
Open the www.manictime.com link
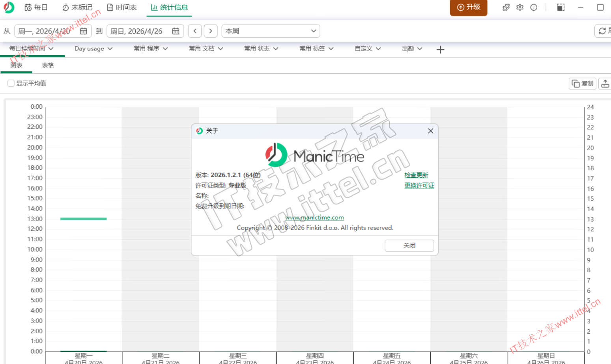tap(314, 217)
